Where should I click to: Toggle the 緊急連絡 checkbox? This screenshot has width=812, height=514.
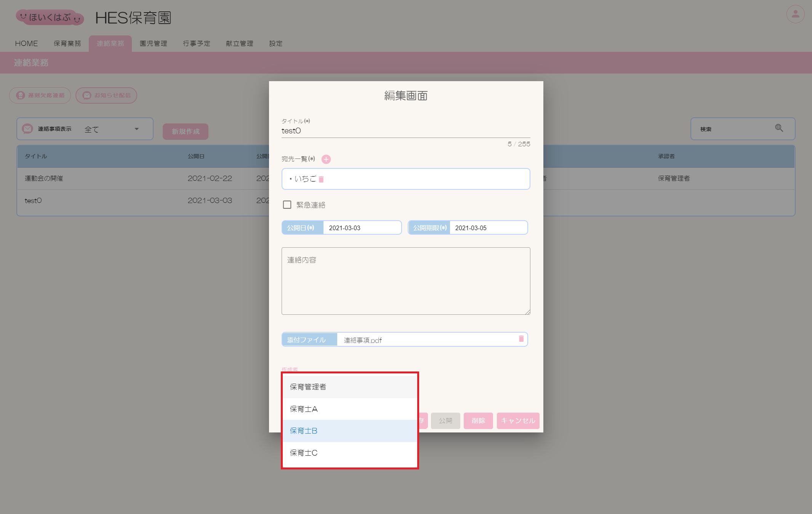[287, 205]
